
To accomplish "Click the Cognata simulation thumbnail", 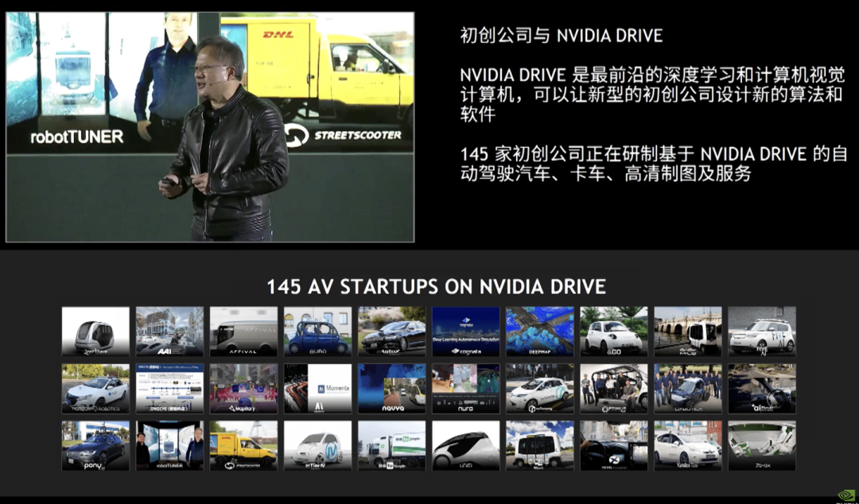I will tap(465, 331).
